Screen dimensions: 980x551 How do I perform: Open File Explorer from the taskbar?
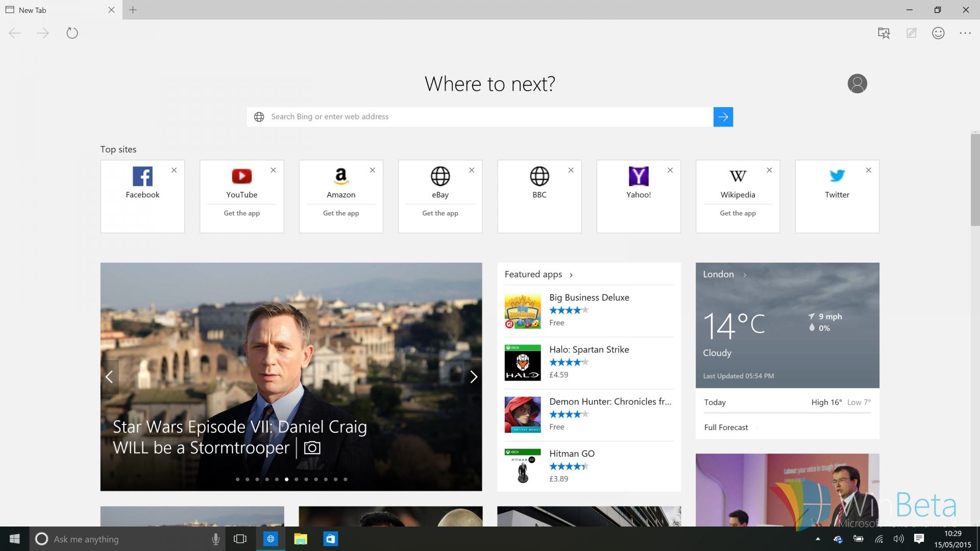point(301,539)
